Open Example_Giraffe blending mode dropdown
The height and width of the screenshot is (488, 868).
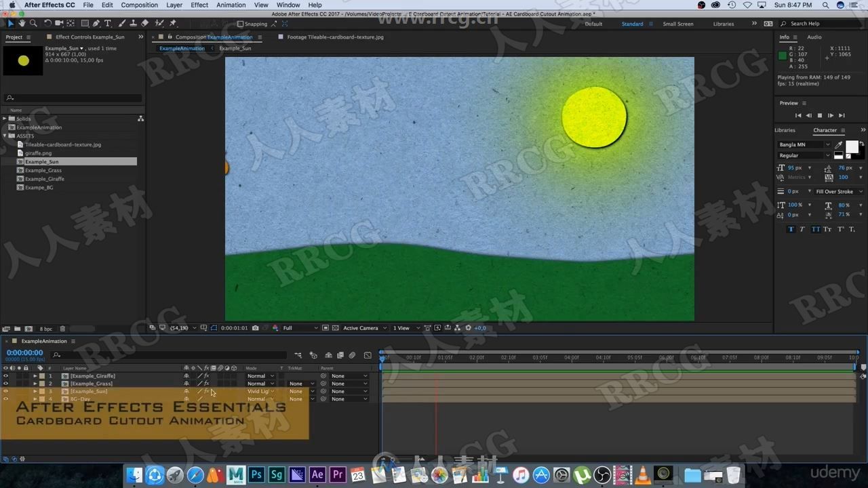[x=260, y=375]
